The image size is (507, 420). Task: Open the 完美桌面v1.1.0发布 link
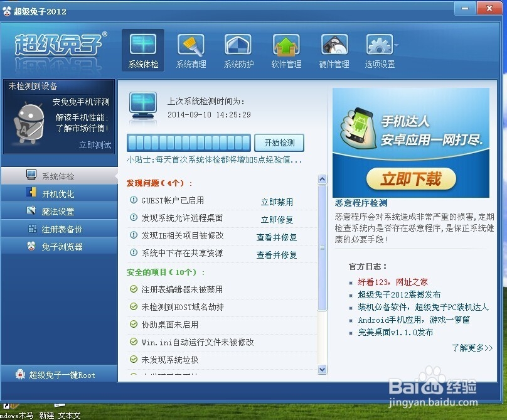tap(395, 332)
